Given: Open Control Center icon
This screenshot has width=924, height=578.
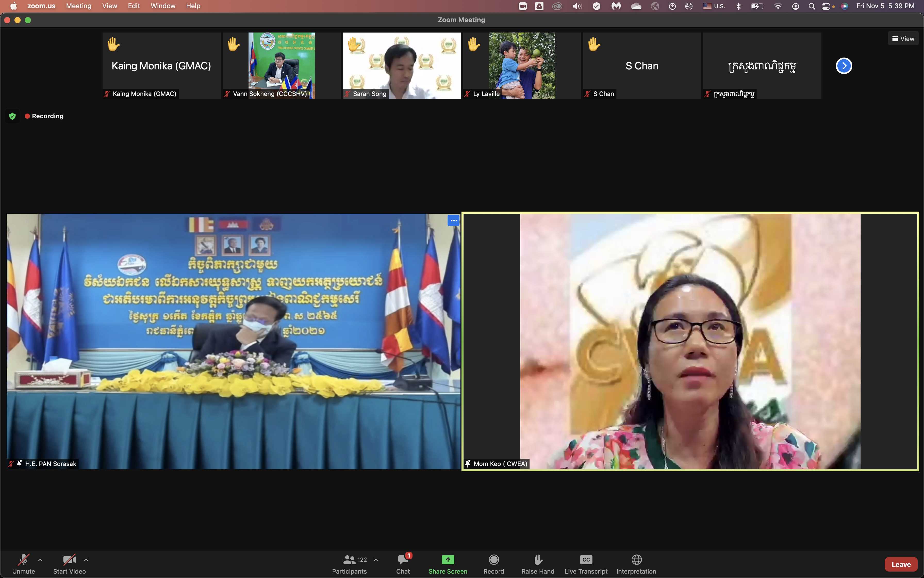Looking at the screenshot, I should tap(826, 6).
